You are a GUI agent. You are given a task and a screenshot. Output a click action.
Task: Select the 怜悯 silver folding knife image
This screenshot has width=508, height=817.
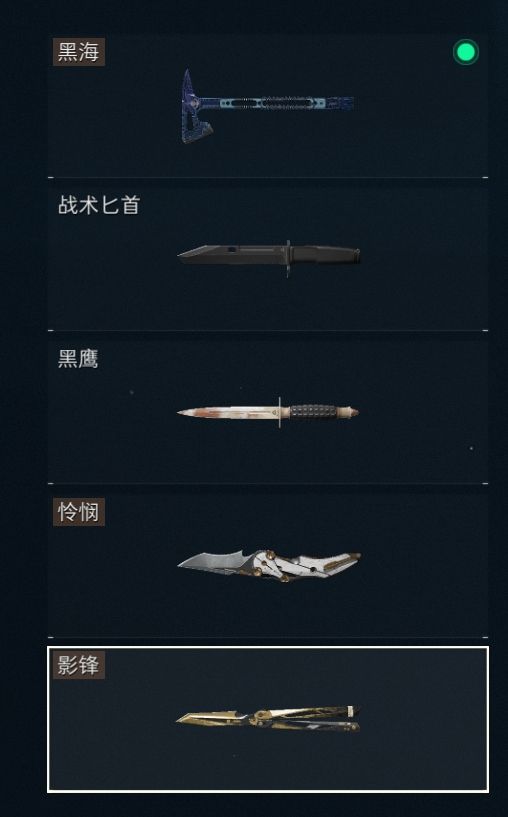(x=269, y=565)
